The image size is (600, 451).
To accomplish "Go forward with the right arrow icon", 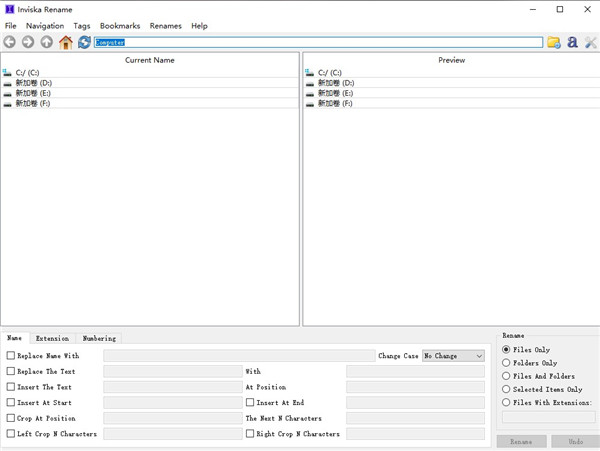I will coord(28,42).
